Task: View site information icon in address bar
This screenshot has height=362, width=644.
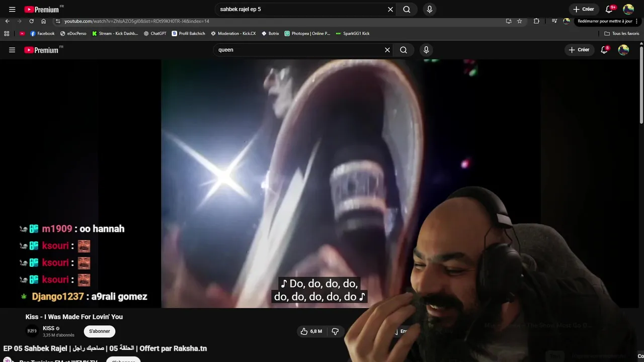Action: coord(58,21)
